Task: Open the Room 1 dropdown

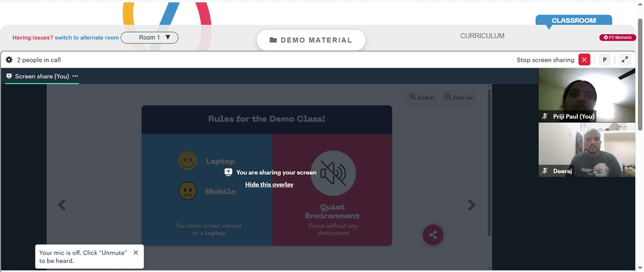Action: pos(149,38)
